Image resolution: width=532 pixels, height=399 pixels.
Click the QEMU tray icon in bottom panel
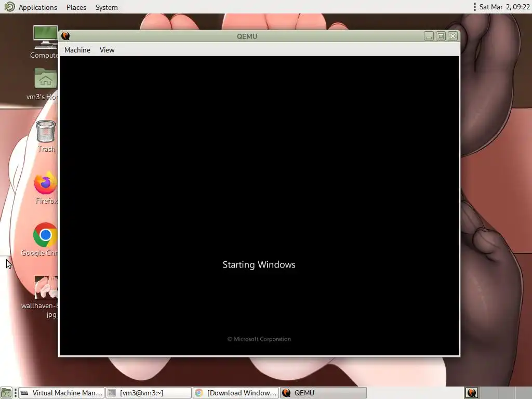(472, 393)
